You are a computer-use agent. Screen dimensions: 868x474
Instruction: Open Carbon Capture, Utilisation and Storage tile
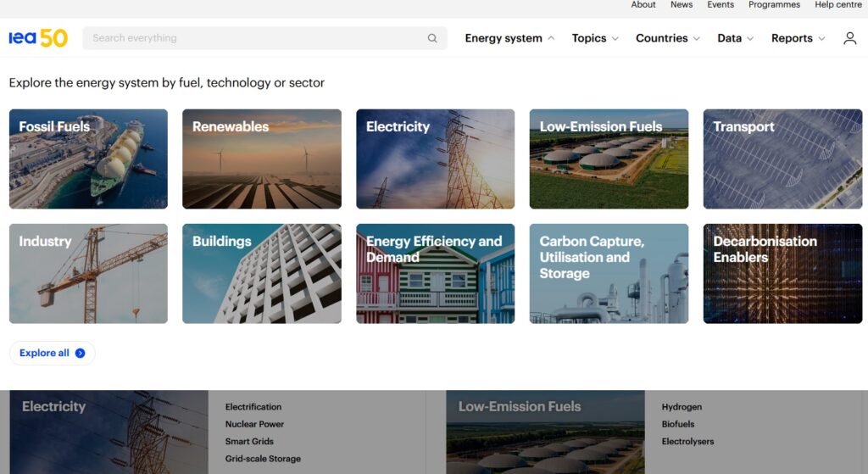click(609, 273)
